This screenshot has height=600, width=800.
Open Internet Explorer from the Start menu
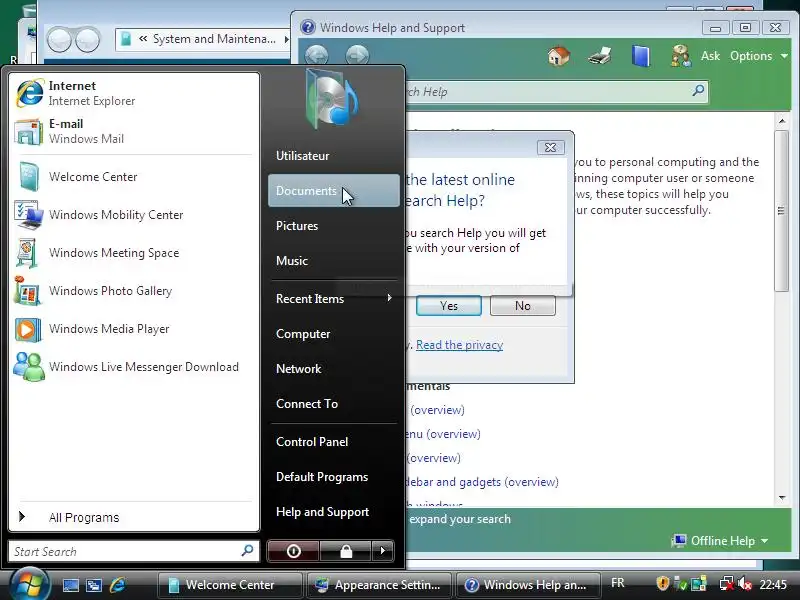(x=135, y=93)
